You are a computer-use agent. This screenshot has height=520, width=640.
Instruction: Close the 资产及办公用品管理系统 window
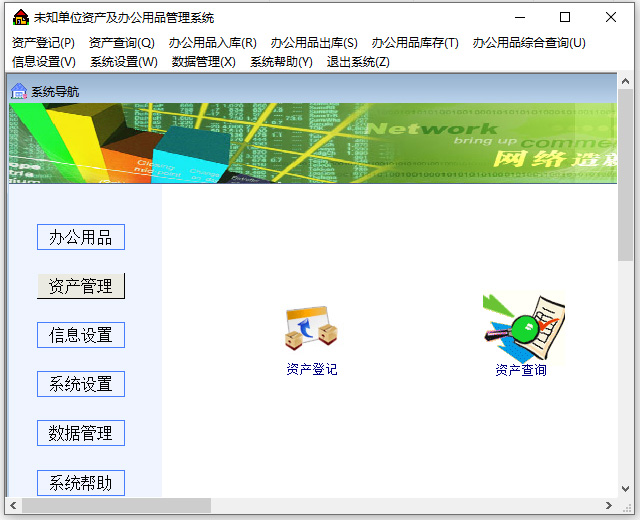611,17
